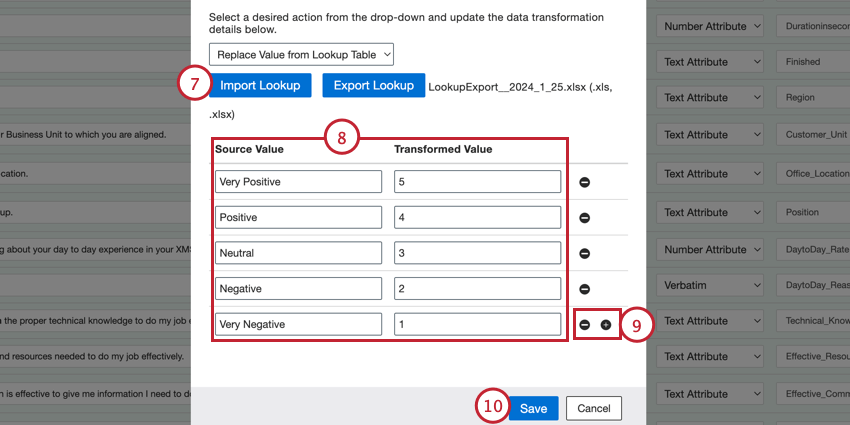Select the Neutral source value field

[x=298, y=253]
